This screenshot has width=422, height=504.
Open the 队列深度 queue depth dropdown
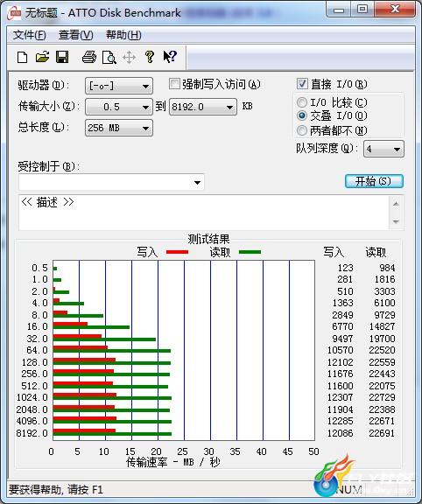coord(383,149)
